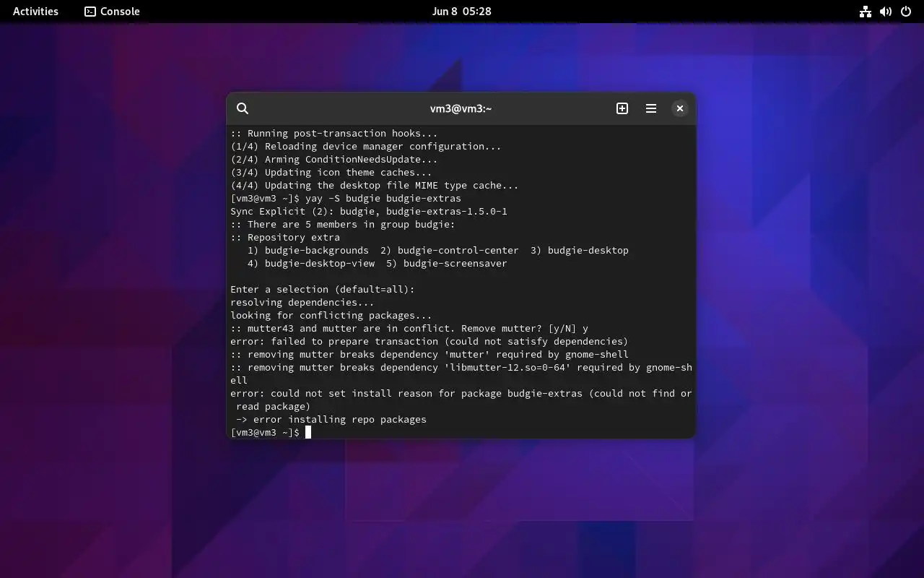
Task: Click '(2/4) Arming ConditionNeedsUpdate...' line
Action: [334, 159]
